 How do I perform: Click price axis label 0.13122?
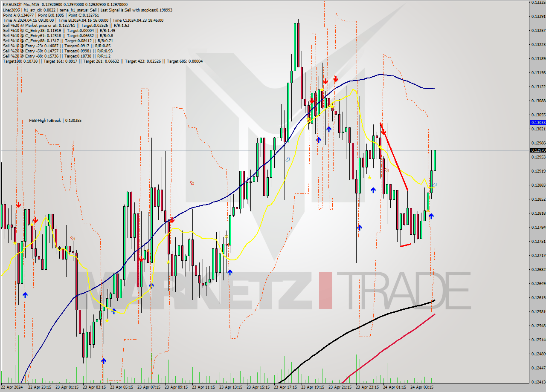[x=538, y=86]
